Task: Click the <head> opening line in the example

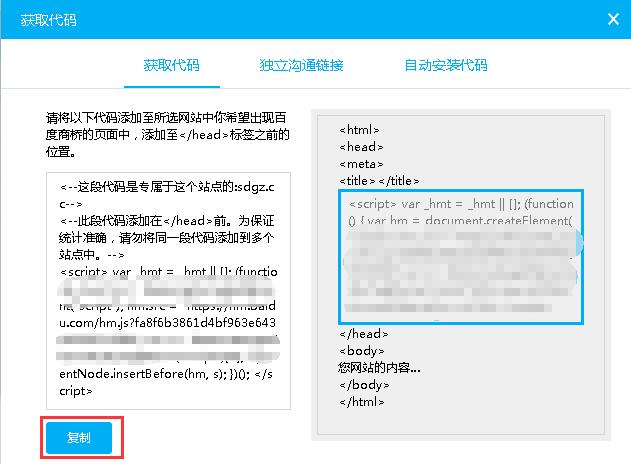Action: [361, 147]
